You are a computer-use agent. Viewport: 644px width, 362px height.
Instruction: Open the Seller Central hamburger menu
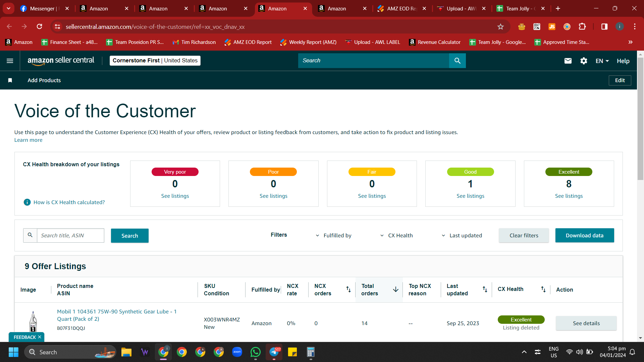[x=10, y=61]
